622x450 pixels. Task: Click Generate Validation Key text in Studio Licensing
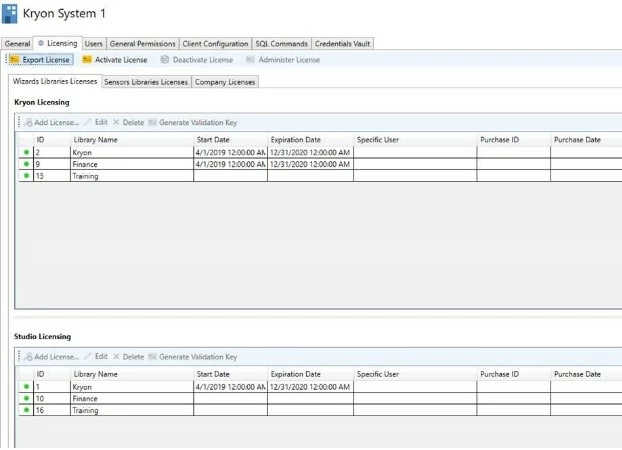pos(198,357)
